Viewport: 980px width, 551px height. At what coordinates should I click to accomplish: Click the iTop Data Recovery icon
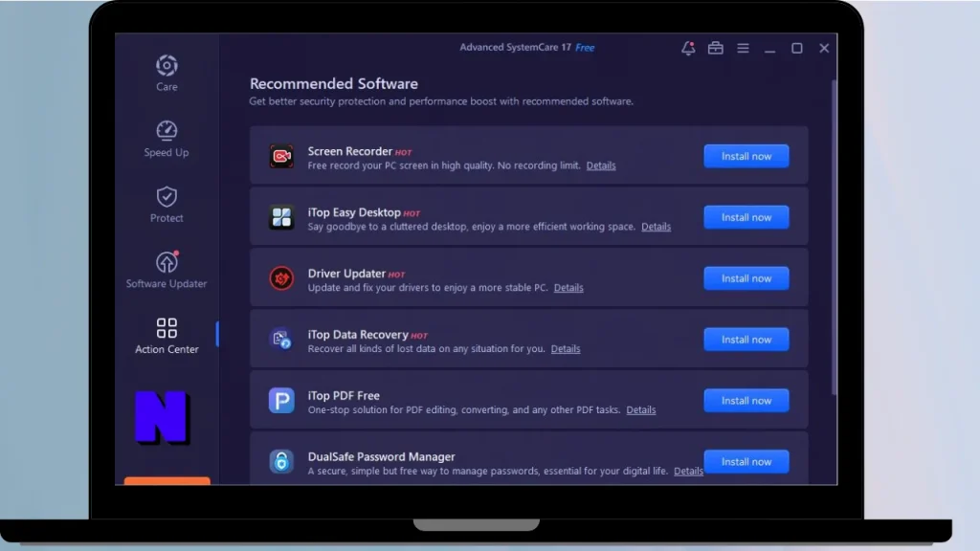point(281,340)
